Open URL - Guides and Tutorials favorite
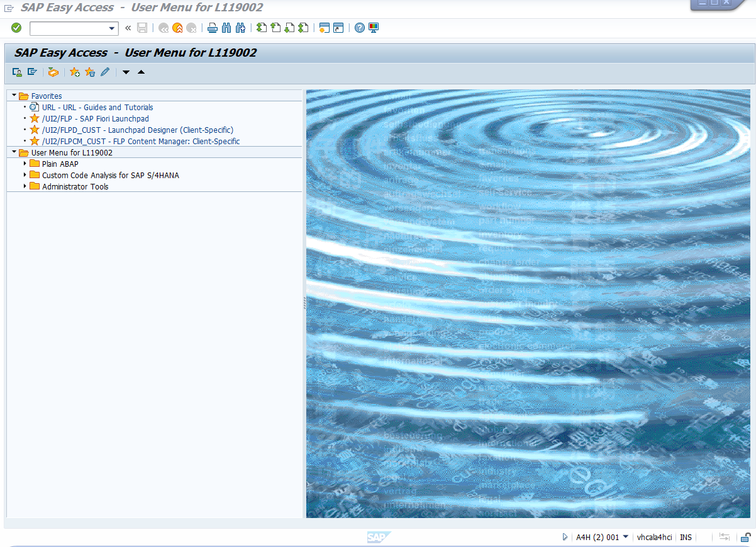 pyautogui.click(x=97, y=108)
